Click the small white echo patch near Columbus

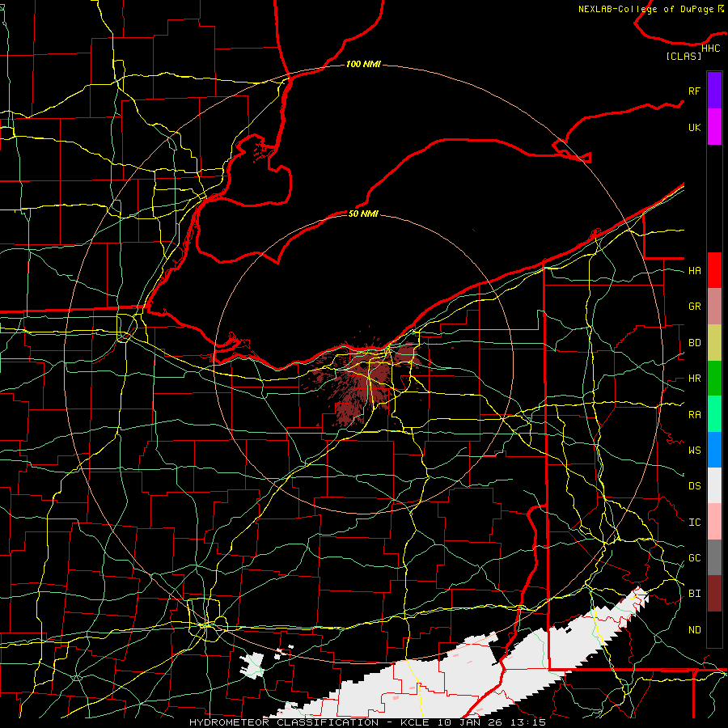tap(253, 667)
